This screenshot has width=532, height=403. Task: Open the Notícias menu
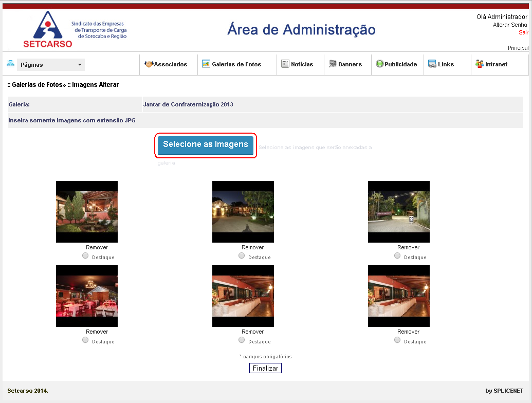coord(302,64)
